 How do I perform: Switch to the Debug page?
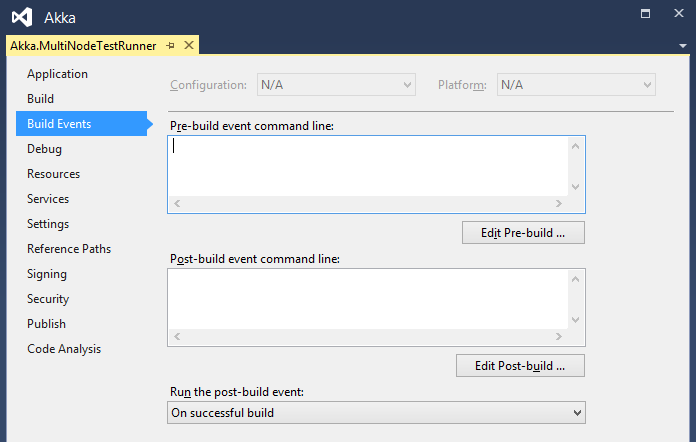[x=44, y=149]
